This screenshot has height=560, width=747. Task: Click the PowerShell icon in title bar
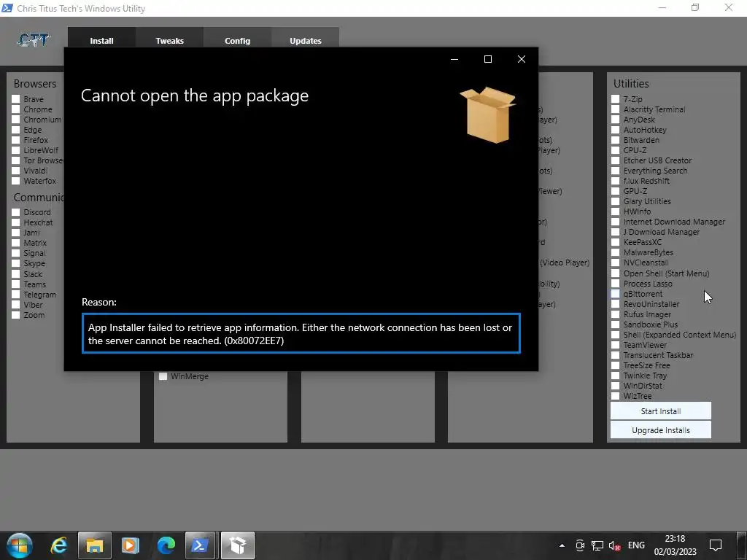(x=7, y=8)
